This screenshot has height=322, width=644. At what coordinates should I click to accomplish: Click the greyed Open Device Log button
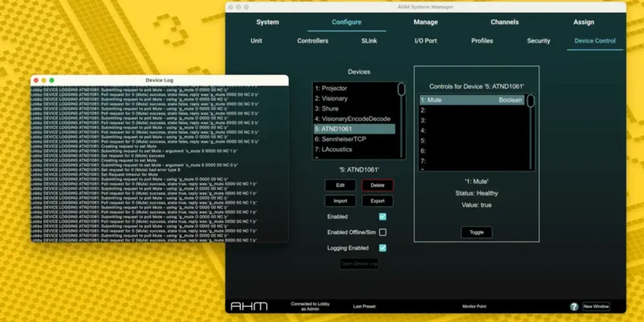coord(359,264)
